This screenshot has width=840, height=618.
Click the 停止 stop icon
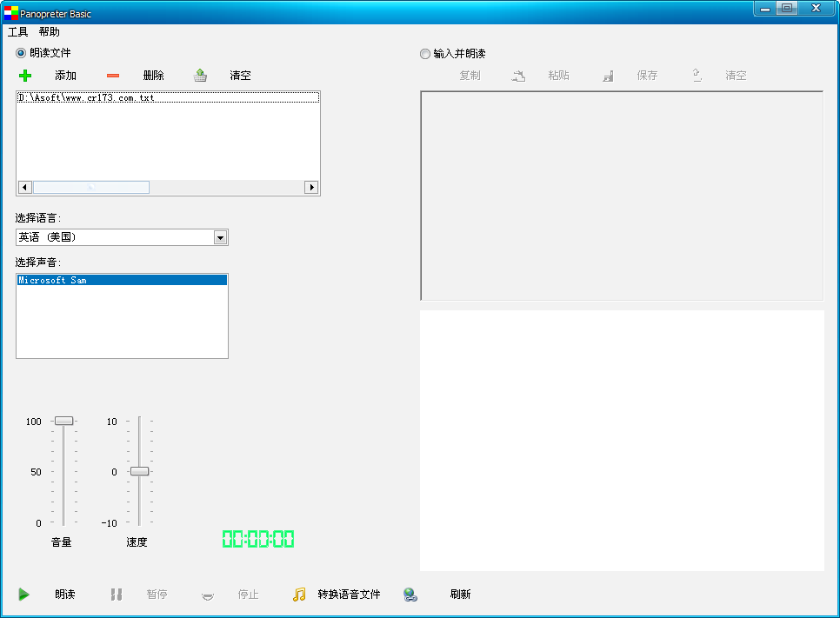point(208,595)
